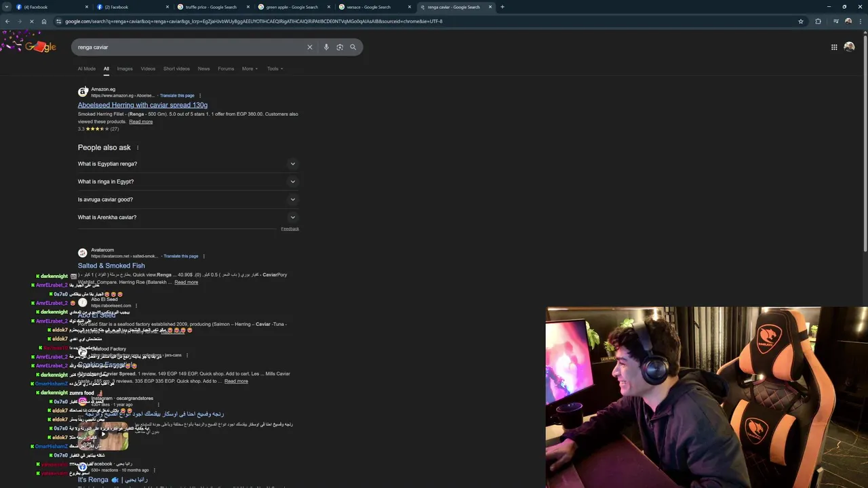The width and height of the screenshot is (868, 488).
Task: Open the browser home page button
Action: click(44, 21)
